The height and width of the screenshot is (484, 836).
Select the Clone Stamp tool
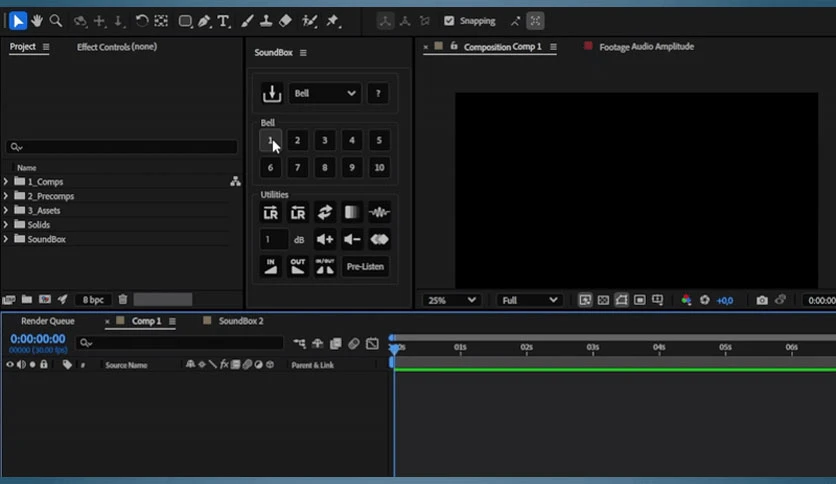pyautogui.click(x=266, y=21)
